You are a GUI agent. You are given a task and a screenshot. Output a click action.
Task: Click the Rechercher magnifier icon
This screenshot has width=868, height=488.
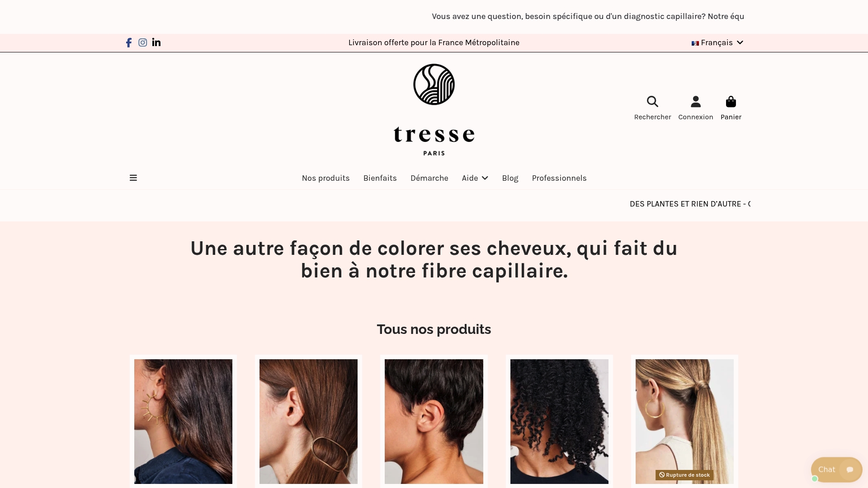(652, 102)
